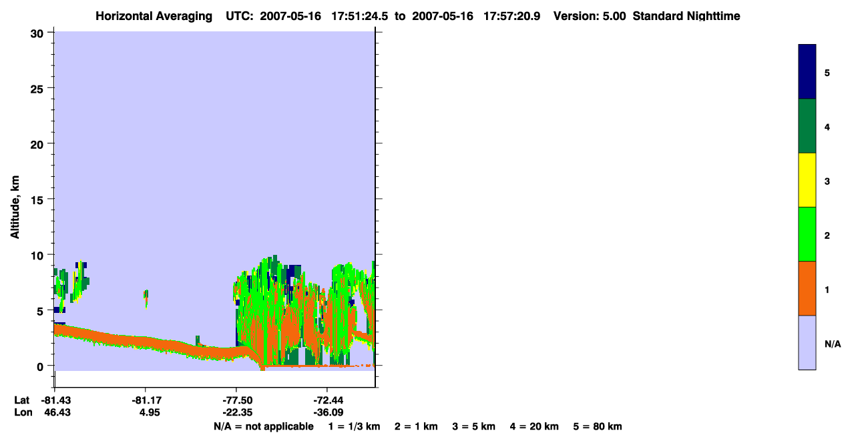The image size is (868, 445).
Task: Click the '1 = 1/3 km' legend note
Action: (354, 426)
